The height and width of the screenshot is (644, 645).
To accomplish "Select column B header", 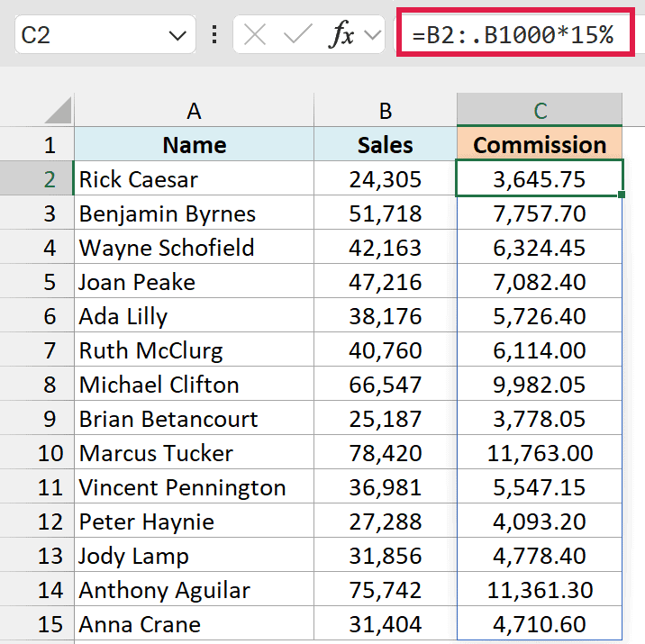I will click(386, 110).
